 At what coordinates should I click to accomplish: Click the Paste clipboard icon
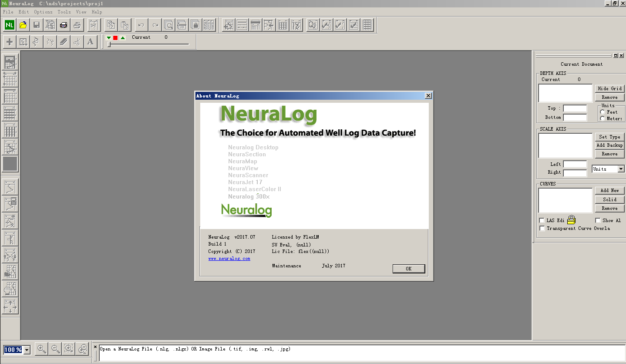click(x=125, y=25)
